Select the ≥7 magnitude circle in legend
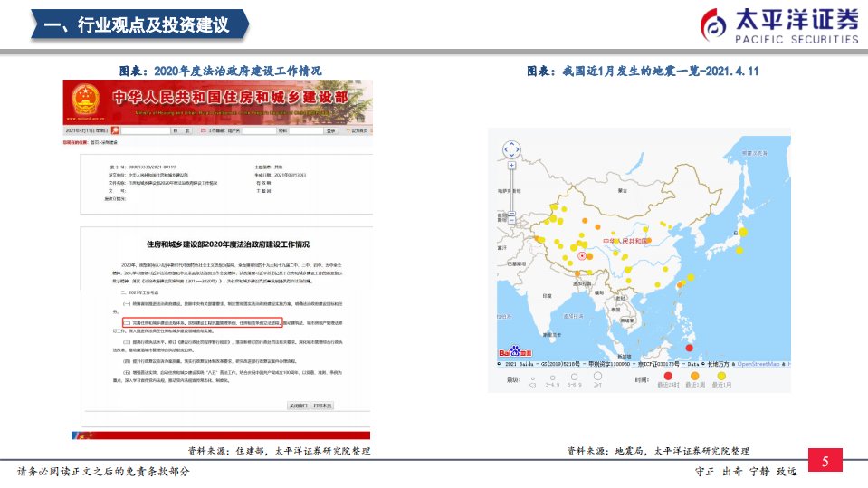The width and height of the screenshot is (868, 488). [x=598, y=376]
